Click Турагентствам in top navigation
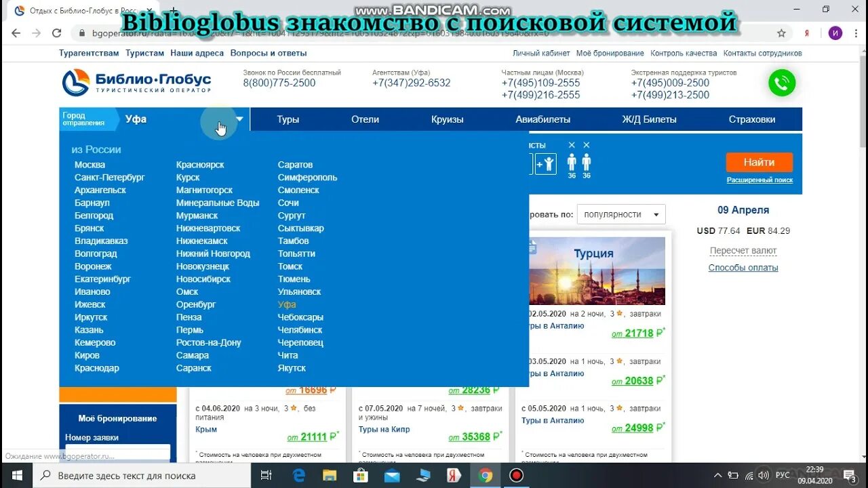 (89, 53)
